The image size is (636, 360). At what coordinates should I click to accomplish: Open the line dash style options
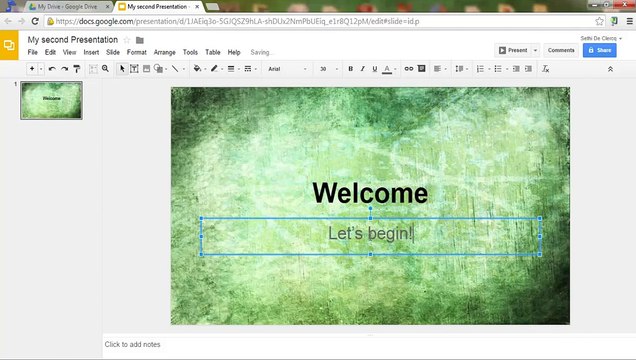(248, 69)
